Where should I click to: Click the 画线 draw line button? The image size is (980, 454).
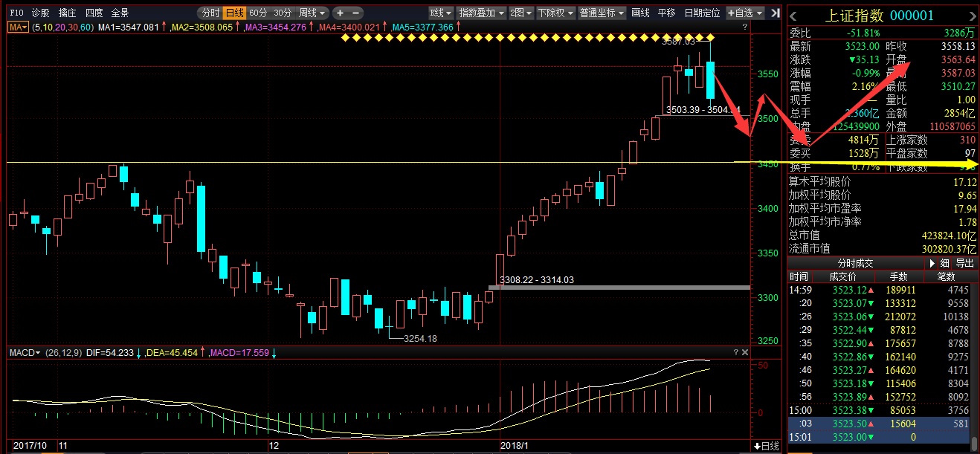click(640, 13)
